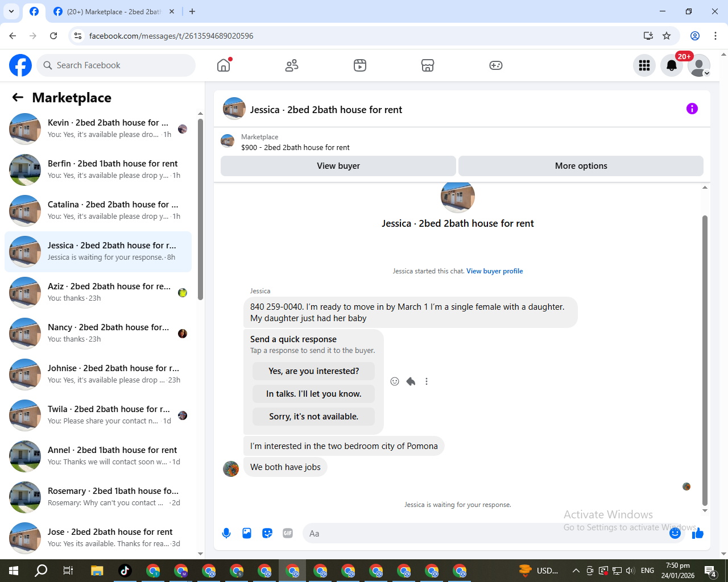Click the Facebook logo
The width and height of the screenshot is (728, 582).
[20, 65]
